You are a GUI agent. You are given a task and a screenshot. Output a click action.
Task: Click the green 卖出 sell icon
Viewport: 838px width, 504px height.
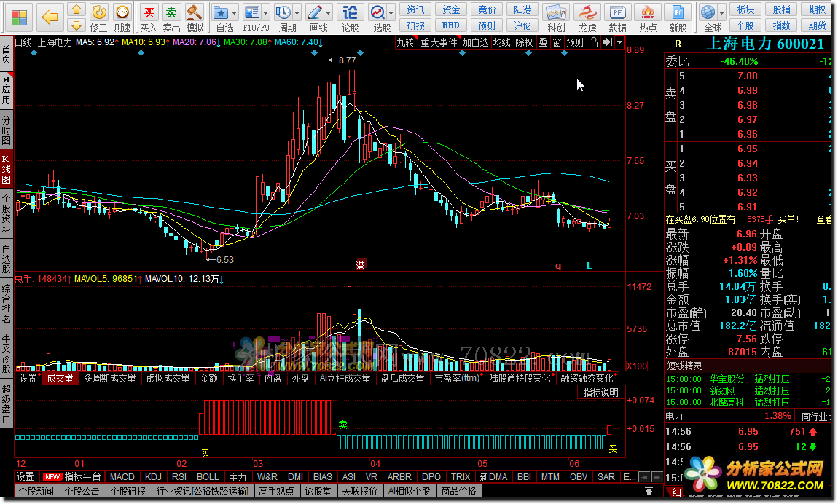pos(171,12)
